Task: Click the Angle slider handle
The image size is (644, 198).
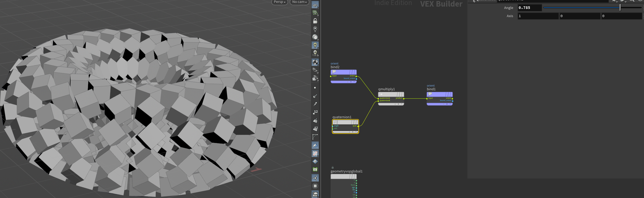Action: 620,8
